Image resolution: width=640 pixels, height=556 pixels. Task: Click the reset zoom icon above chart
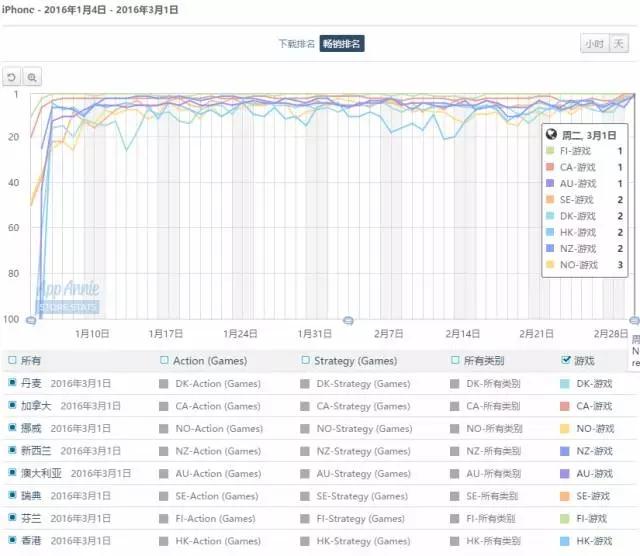click(12, 77)
